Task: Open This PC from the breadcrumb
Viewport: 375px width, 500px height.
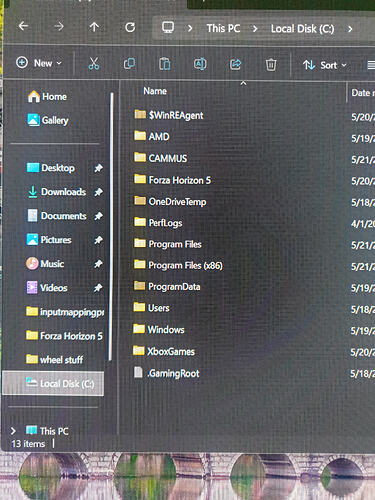Action: [x=223, y=28]
